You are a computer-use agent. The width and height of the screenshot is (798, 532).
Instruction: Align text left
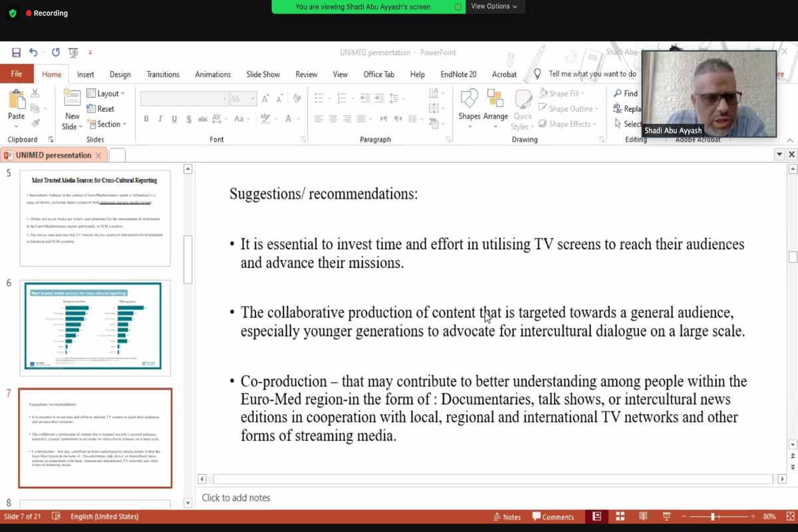point(319,119)
